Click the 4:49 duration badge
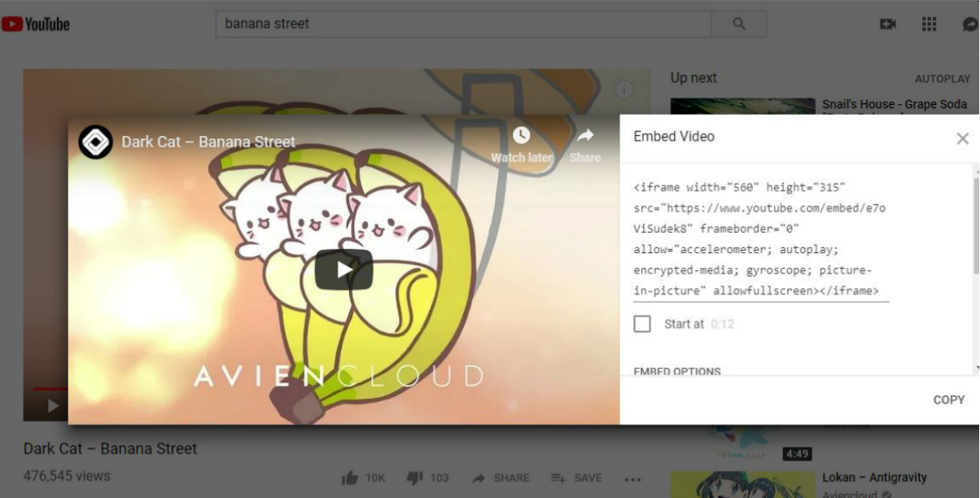 (796, 454)
